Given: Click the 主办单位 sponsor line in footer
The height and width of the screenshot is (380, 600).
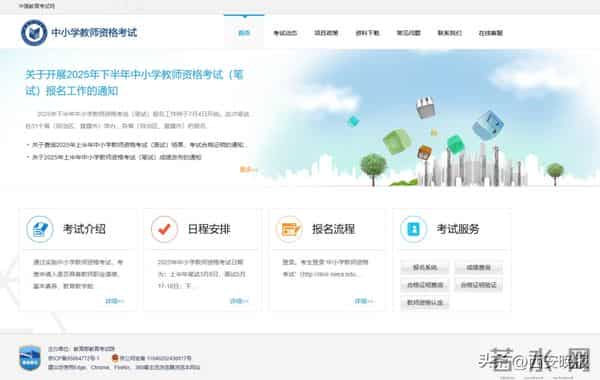Looking at the screenshot, I should [81, 349].
